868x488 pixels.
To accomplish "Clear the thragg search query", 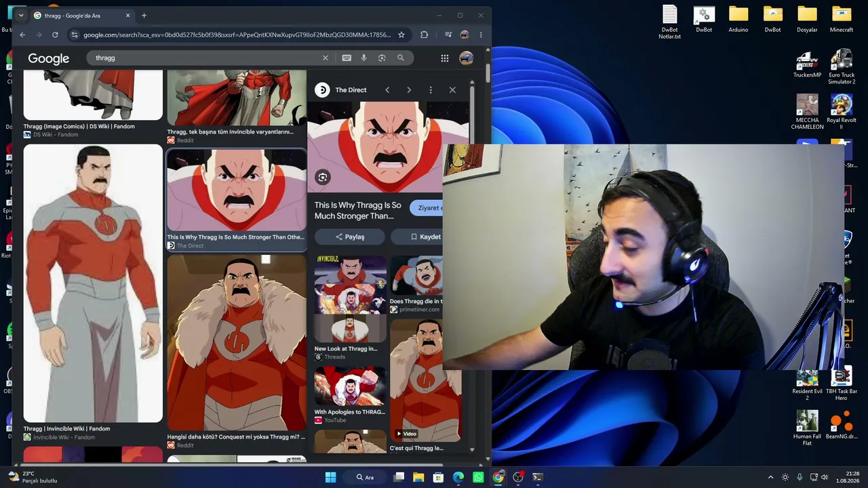I will pyautogui.click(x=325, y=58).
